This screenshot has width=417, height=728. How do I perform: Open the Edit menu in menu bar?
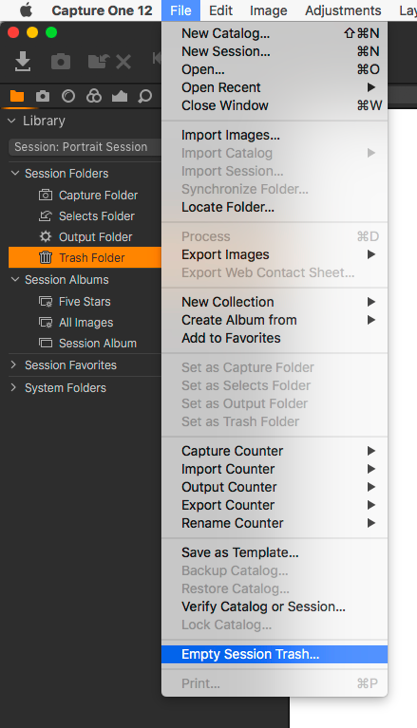coord(221,10)
